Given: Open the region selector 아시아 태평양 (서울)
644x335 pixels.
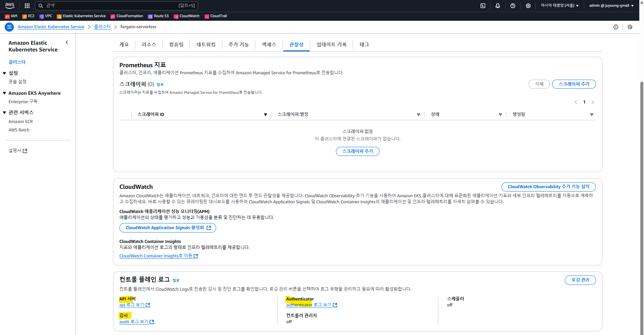Looking at the screenshot, I should coord(559,6).
